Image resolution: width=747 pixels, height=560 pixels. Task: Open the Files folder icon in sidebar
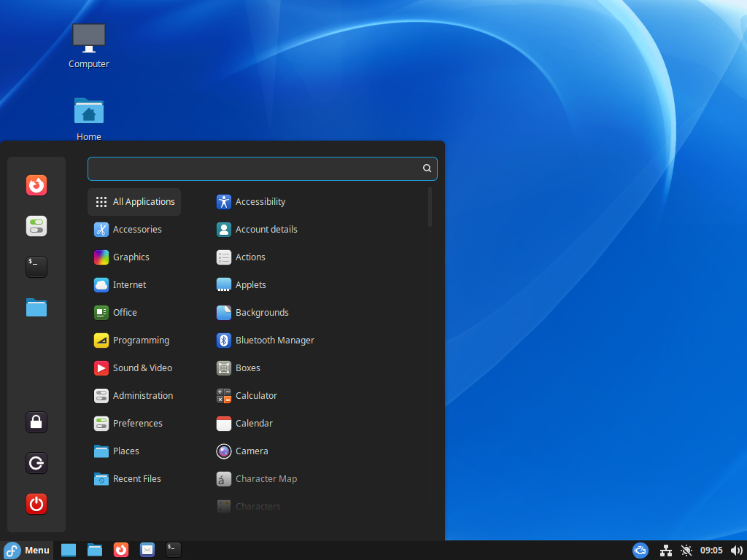36,308
